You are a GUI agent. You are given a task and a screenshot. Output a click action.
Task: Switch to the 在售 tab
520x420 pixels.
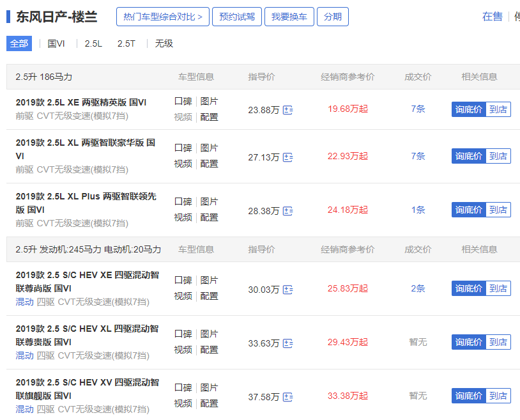click(x=493, y=17)
